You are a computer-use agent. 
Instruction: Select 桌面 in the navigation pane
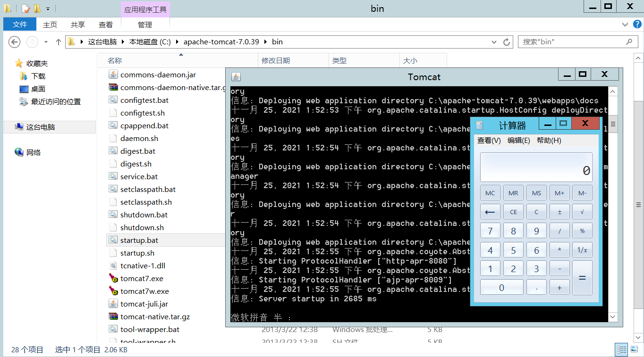[x=38, y=89]
